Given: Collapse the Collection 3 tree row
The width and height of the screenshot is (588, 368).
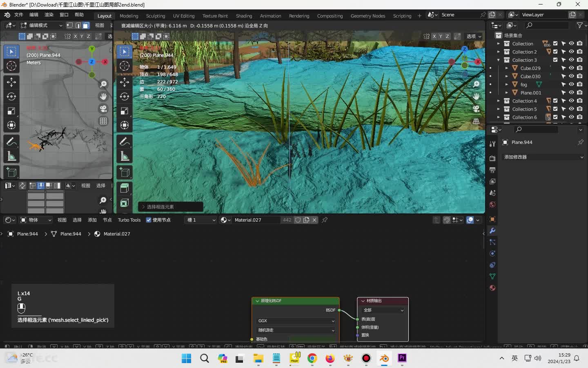Looking at the screenshot, I should [x=498, y=60].
